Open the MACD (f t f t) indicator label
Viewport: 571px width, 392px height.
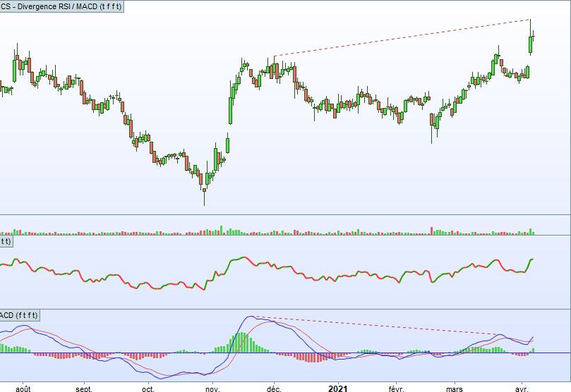coord(19,315)
